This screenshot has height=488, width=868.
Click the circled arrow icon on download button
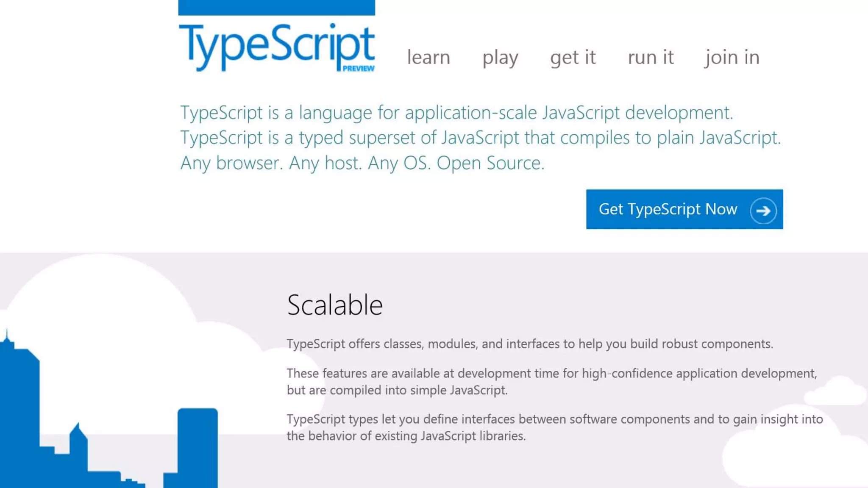click(763, 211)
